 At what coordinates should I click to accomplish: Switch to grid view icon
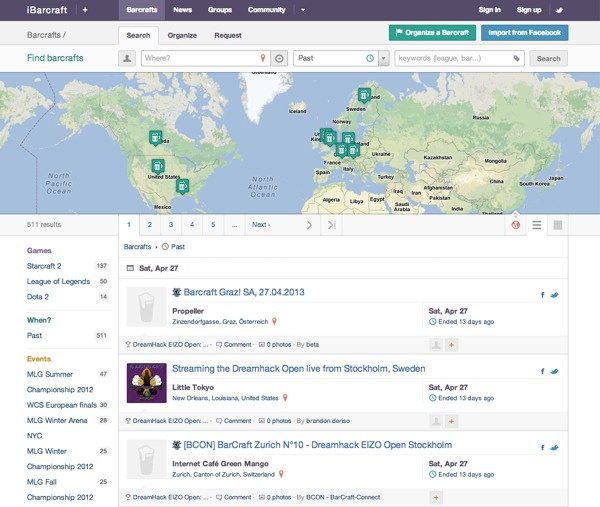(x=558, y=225)
